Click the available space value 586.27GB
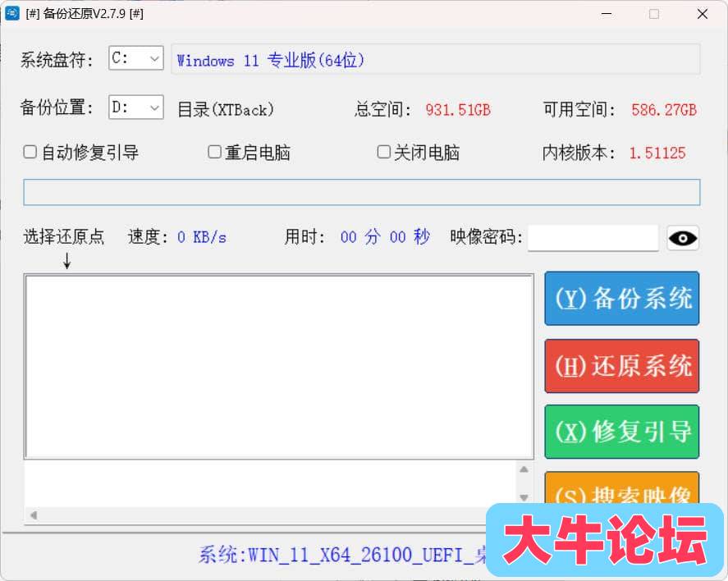This screenshot has height=581, width=728. coord(664,110)
